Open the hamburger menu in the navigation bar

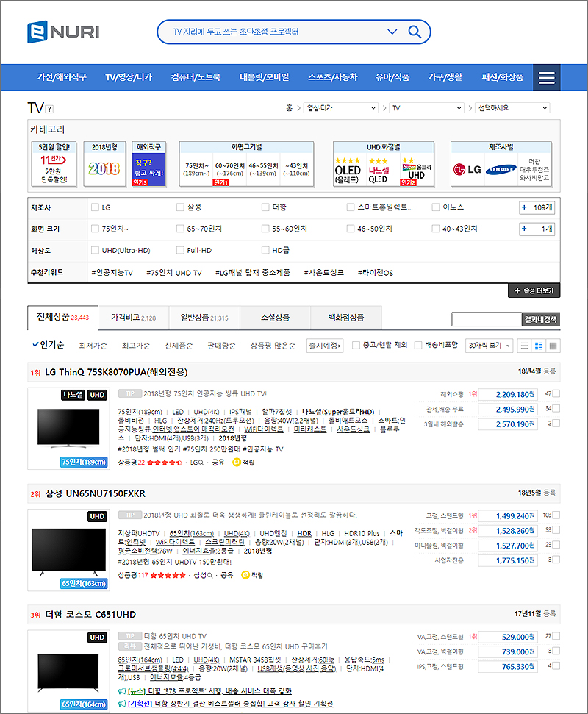(547, 77)
